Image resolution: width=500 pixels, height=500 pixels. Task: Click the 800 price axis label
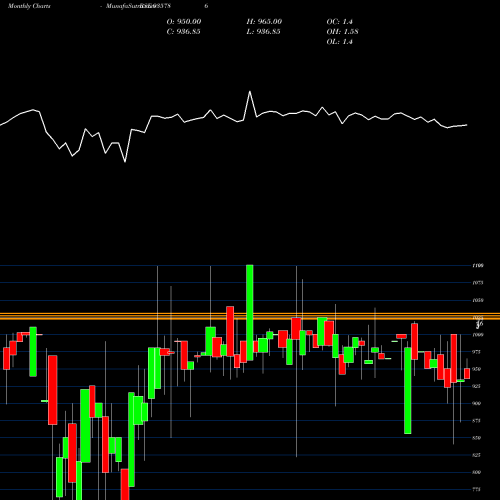click(477, 472)
